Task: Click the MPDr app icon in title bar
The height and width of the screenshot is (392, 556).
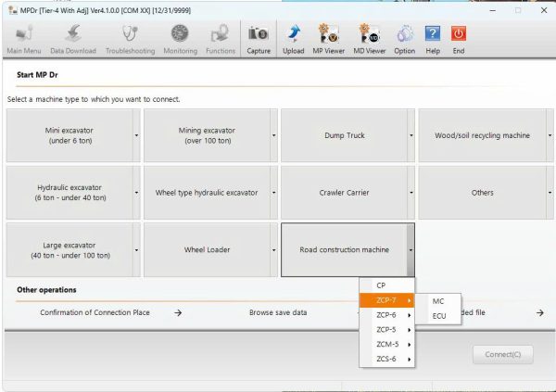Action: point(12,10)
